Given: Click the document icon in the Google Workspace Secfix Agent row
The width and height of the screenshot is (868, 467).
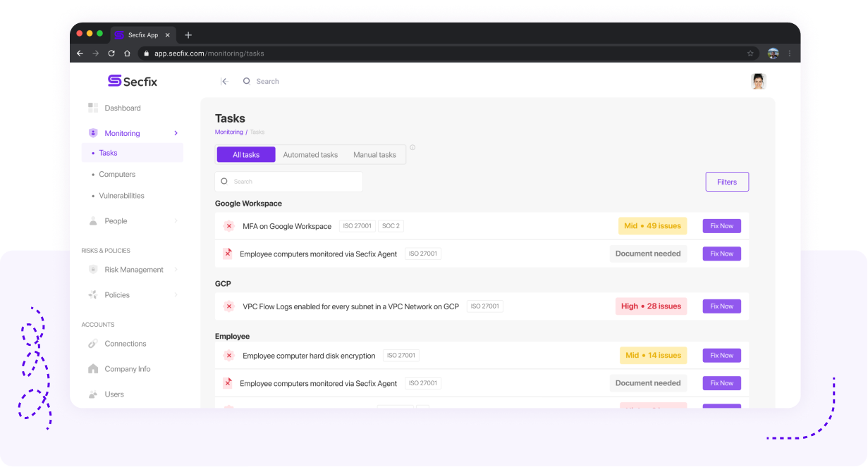Looking at the screenshot, I should pos(228,254).
